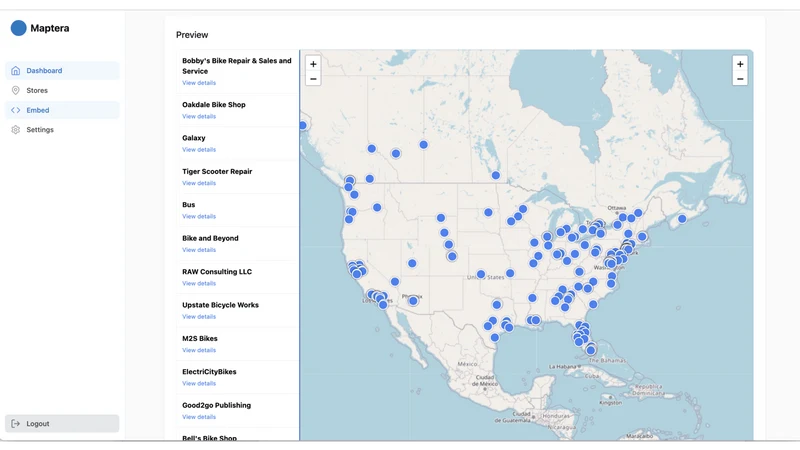The width and height of the screenshot is (800, 450).
Task: Select Tiger Scooter Repair store name
Action: click(x=217, y=171)
